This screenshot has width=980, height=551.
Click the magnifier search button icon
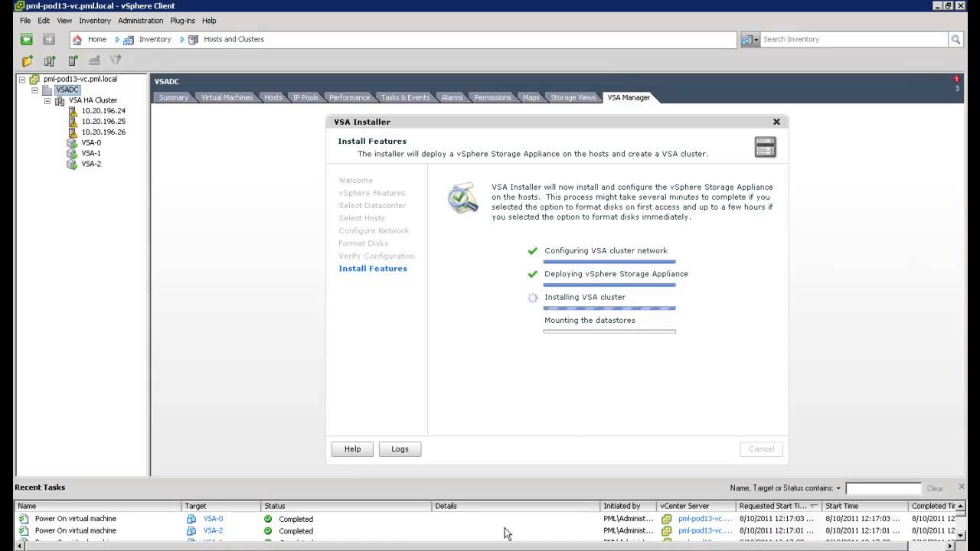coord(955,40)
